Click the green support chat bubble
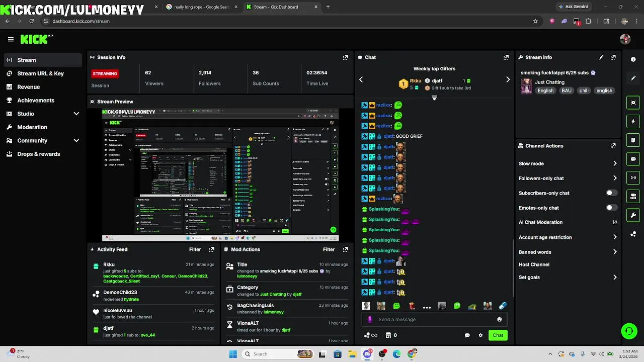644x362 pixels. click(629, 331)
